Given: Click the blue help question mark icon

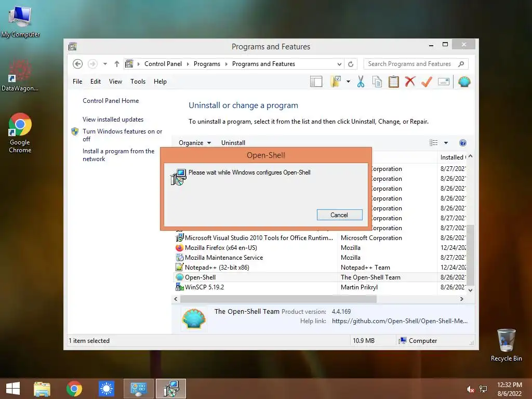Looking at the screenshot, I should coord(463,143).
